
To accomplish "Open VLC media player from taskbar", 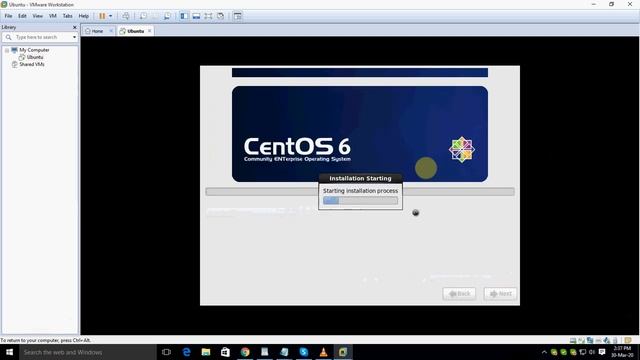I will [x=323, y=352].
